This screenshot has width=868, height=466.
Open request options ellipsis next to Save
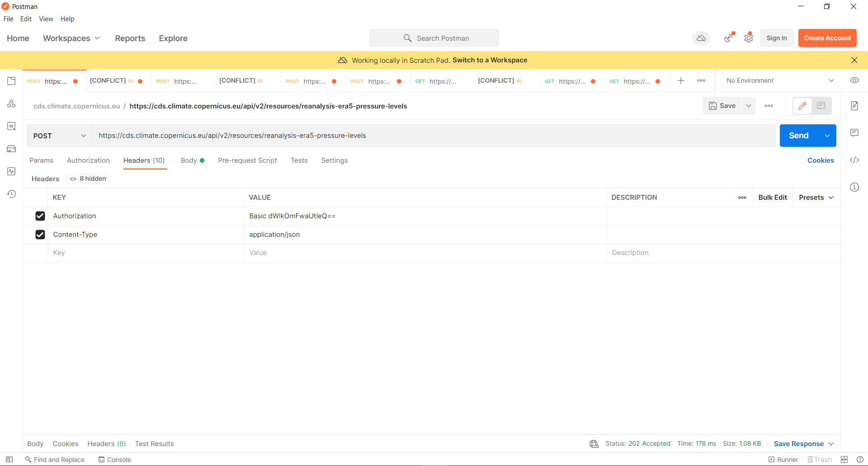(769, 106)
